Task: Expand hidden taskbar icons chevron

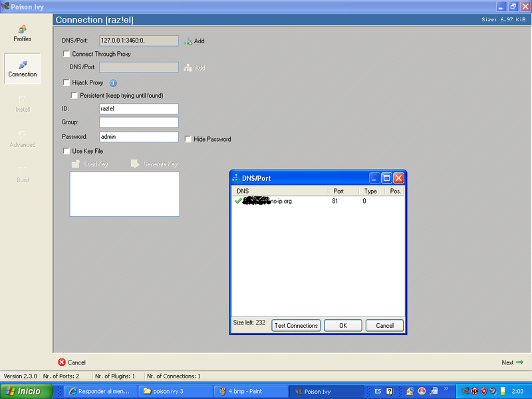Action: point(446,389)
